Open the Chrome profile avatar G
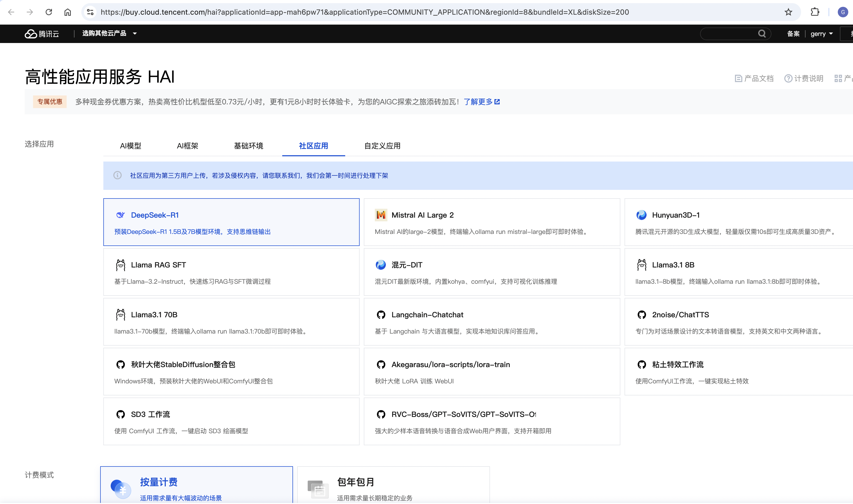853x504 pixels. coord(843,12)
